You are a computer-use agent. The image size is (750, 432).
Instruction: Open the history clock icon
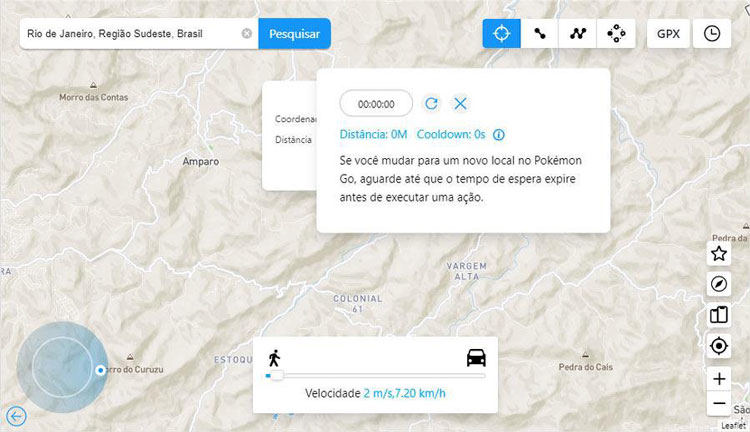tap(711, 33)
